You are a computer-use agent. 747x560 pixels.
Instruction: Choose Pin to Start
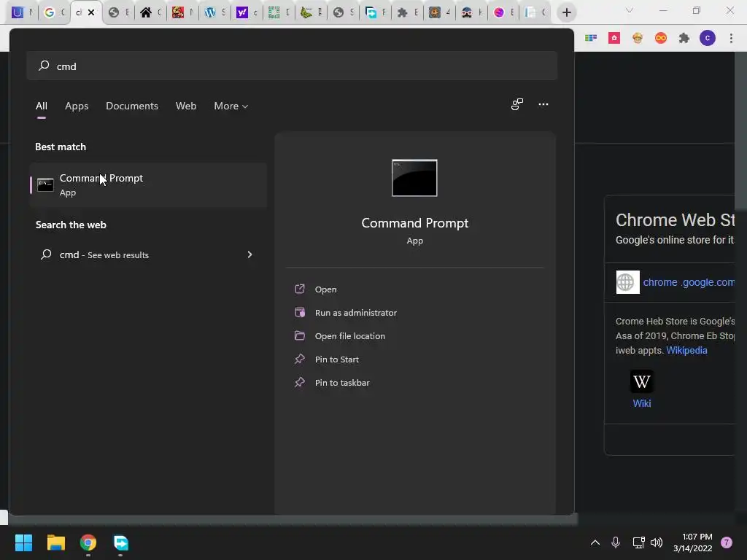tap(336, 359)
